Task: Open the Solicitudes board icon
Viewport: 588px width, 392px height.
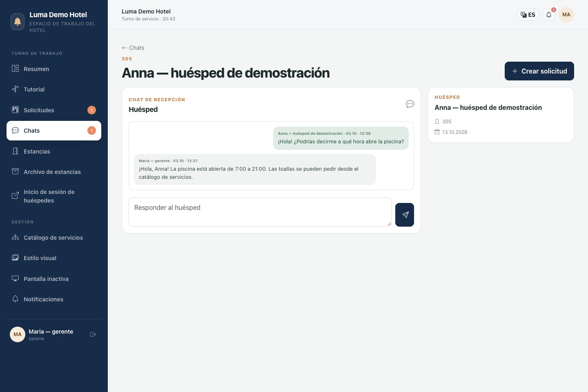Action: coord(15,109)
